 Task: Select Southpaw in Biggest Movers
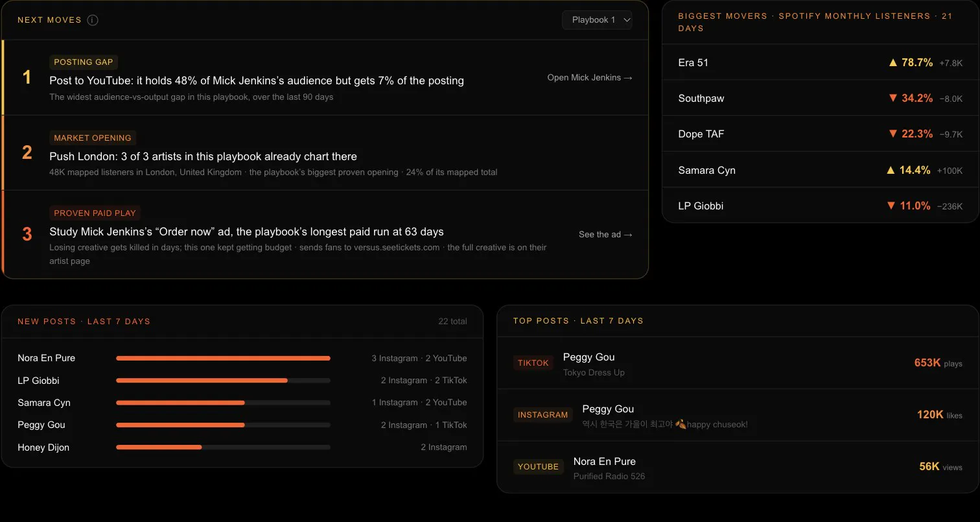coord(701,99)
